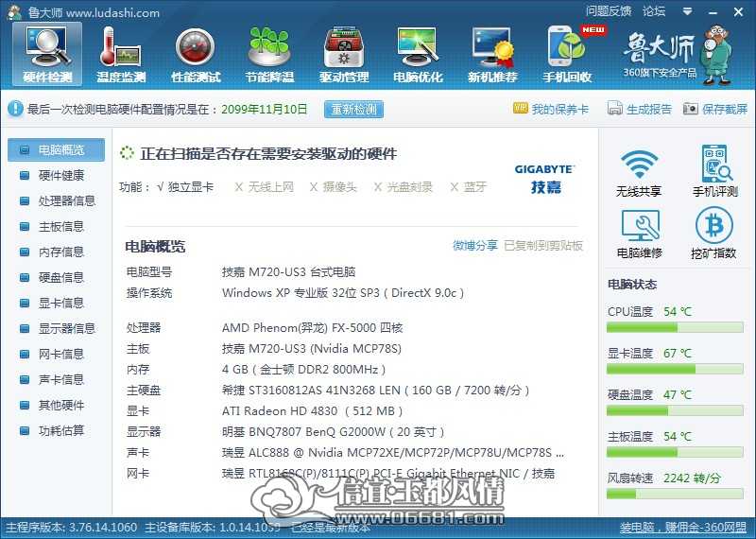Click the info exclamation icon beside 最后一次检测
Screen dimensions: 756x539
click(x=15, y=109)
